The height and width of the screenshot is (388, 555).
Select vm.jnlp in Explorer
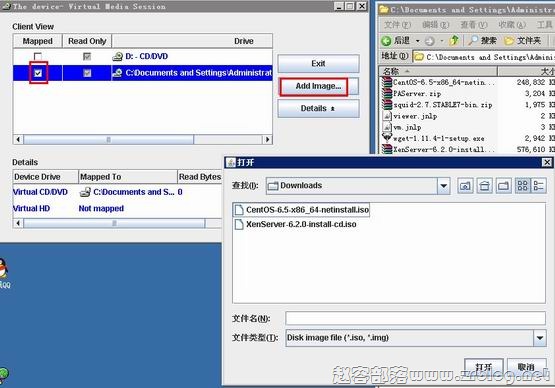(x=402, y=127)
